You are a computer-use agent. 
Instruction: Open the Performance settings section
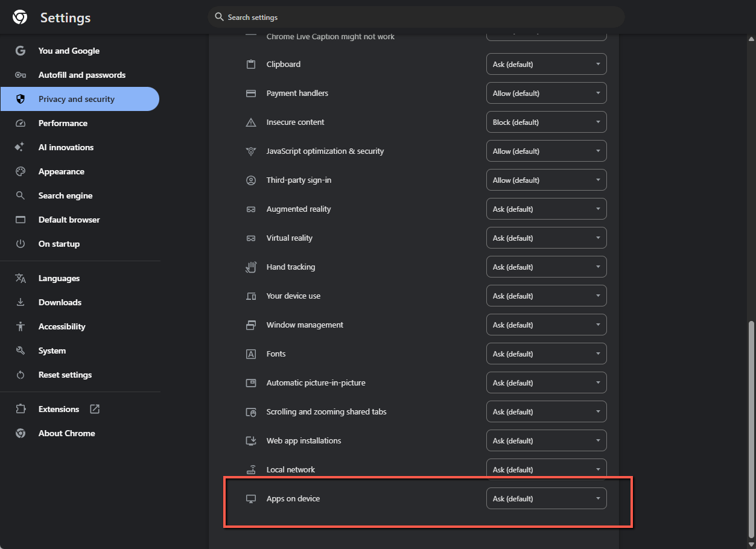tap(80, 123)
